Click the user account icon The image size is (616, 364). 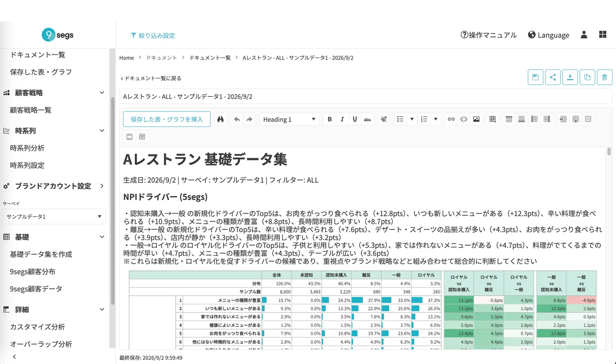[x=584, y=35]
